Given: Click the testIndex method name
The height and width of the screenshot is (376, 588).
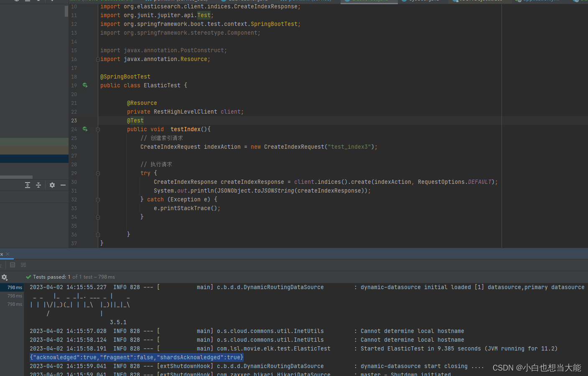Looking at the screenshot, I should click(x=186, y=129).
